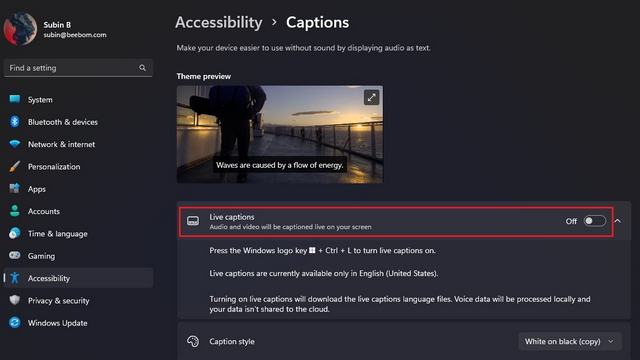
Task: Turn on the Live captions toggle
Action: [x=595, y=221]
